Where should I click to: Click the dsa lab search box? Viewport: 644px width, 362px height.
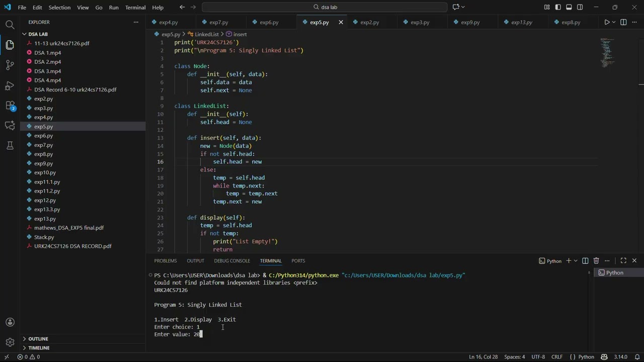click(x=324, y=7)
